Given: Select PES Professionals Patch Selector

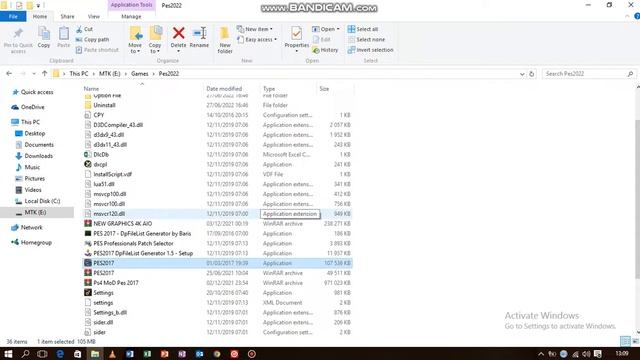Looking at the screenshot, I should 217,243.
